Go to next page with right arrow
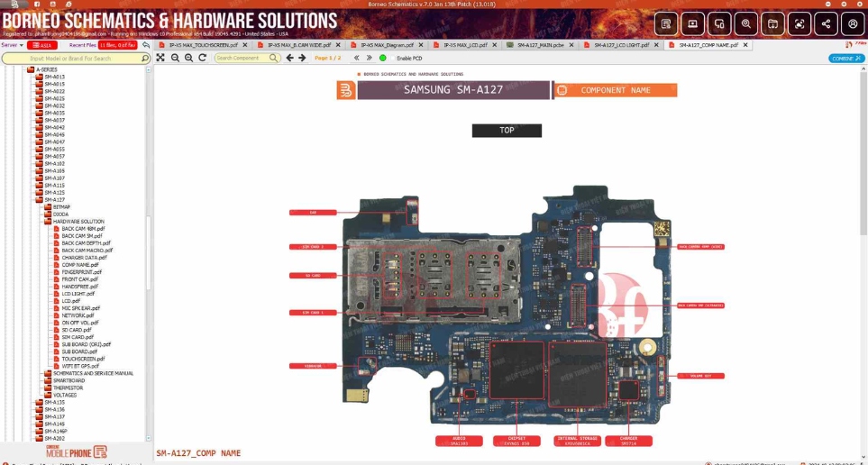868x465 pixels. click(302, 58)
